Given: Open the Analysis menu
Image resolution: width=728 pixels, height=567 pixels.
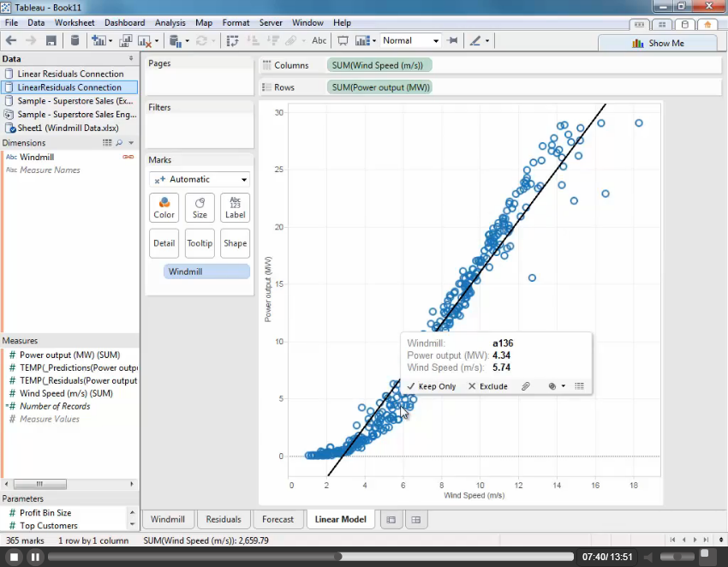Looking at the screenshot, I should tap(170, 22).
